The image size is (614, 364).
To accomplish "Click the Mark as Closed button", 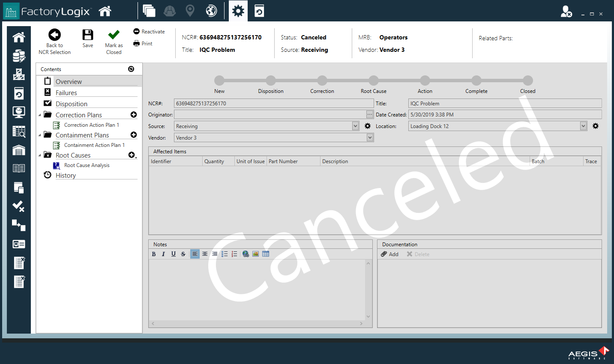I will tap(114, 41).
